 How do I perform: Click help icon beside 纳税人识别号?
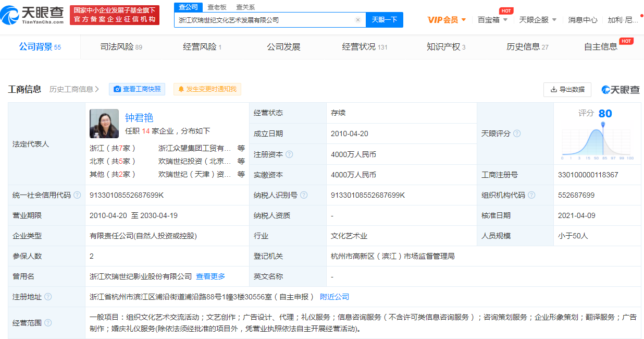coord(304,195)
